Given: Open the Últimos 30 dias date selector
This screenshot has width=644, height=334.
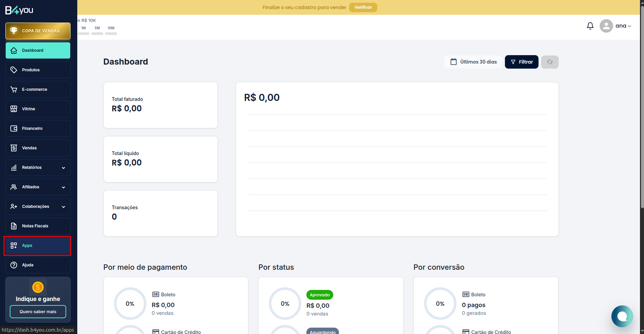Looking at the screenshot, I should (473, 62).
